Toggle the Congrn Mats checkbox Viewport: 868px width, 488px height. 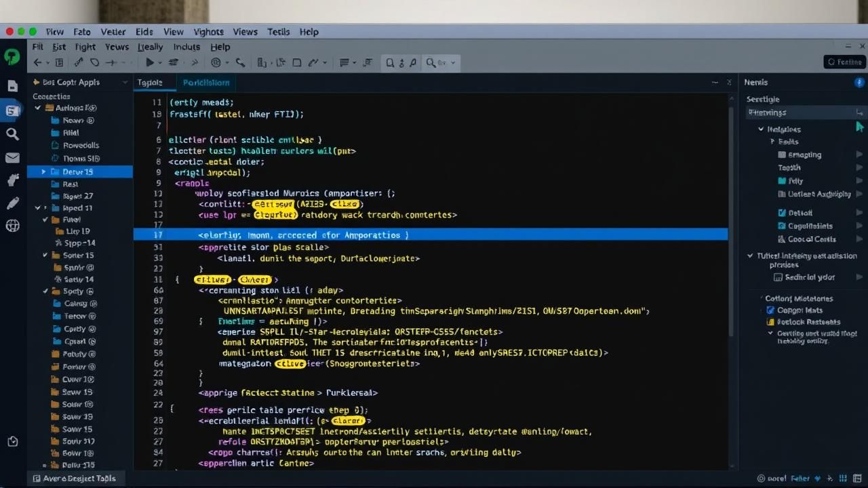(770, 310)
